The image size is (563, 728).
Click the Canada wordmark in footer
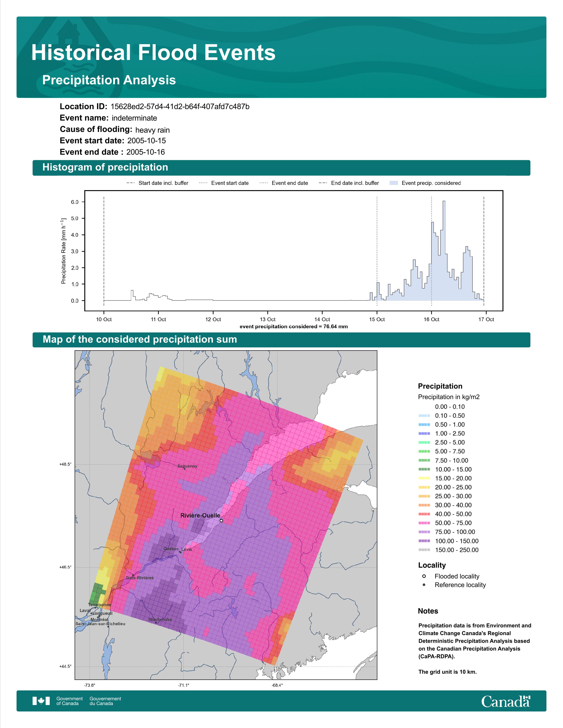click(506, 701)
